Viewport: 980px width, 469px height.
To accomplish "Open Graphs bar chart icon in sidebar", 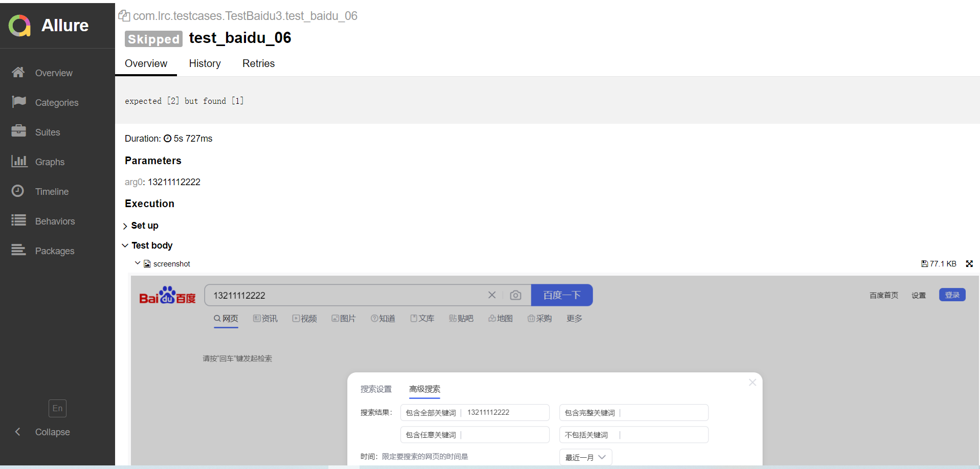I will click(19, 161).
